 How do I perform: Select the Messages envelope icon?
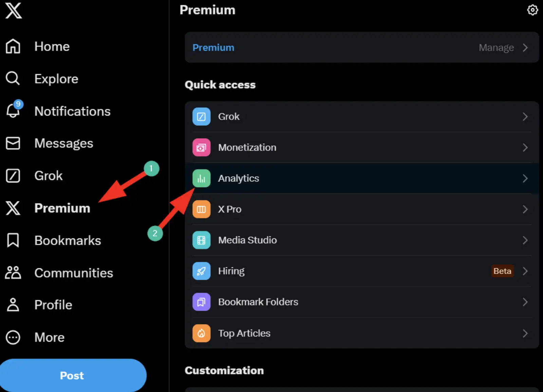tap(13, 143)
